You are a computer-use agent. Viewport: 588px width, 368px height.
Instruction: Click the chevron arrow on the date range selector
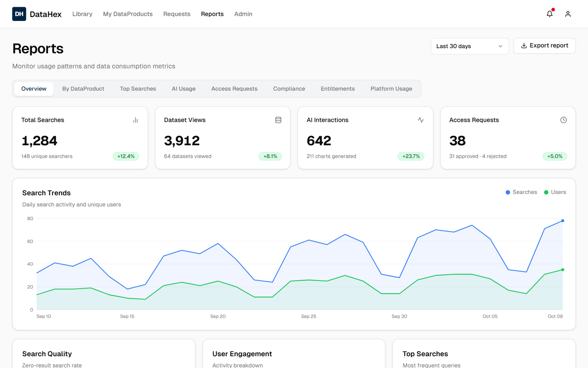pyautogui.click(x=500, y=46)
